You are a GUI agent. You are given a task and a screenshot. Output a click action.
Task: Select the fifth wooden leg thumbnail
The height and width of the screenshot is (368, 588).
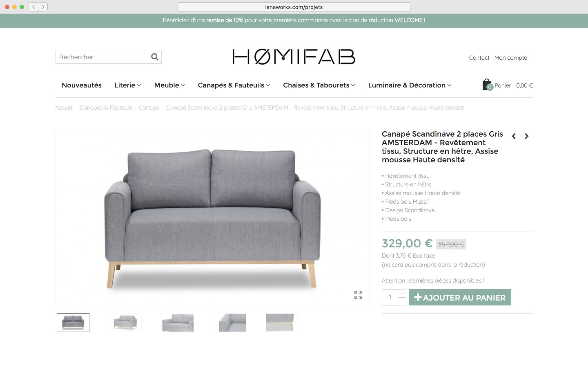[x=282, y=323]
